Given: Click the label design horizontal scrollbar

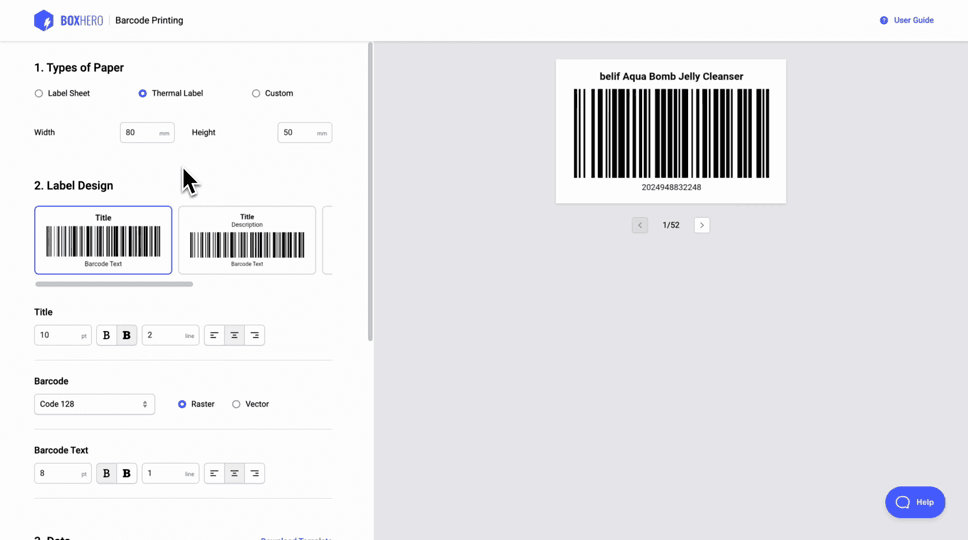Looking at the screenshot, I should click(114, 284).
